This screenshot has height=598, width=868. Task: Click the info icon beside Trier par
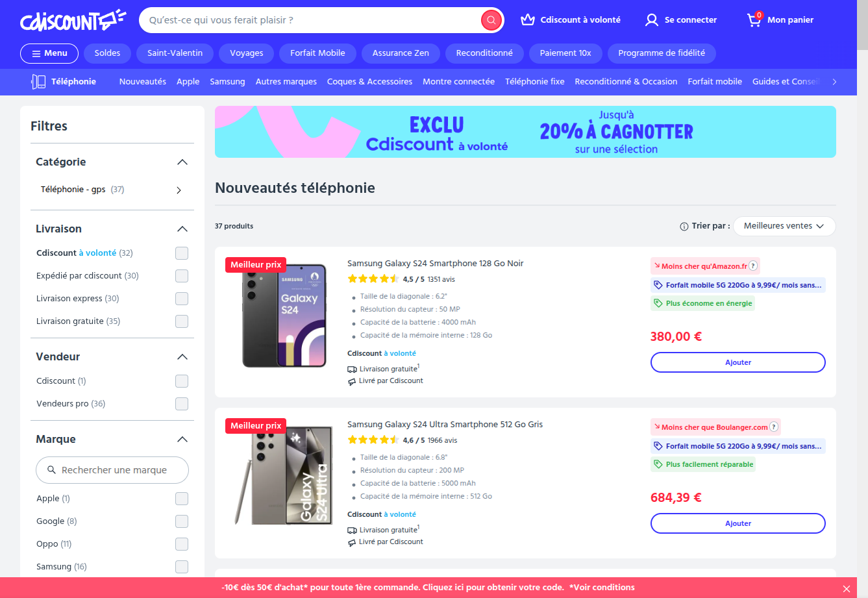pyautogui.click(x=684, y=227)
